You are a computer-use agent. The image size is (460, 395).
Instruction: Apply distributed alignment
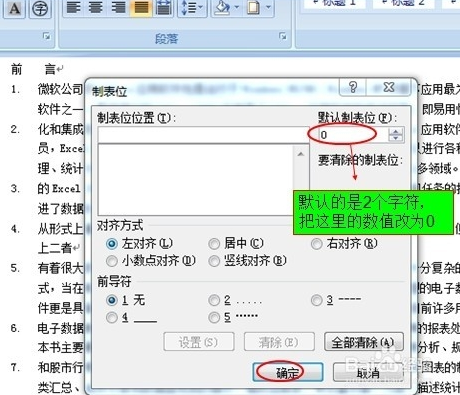(163, 7)
